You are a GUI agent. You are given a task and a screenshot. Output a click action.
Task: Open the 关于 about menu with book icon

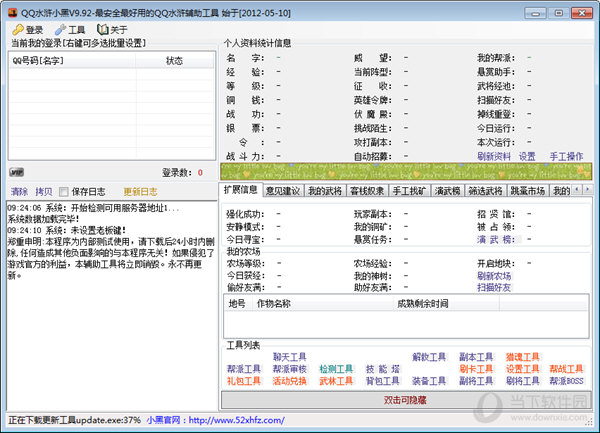pyautogui.click(x=112, y=29)
